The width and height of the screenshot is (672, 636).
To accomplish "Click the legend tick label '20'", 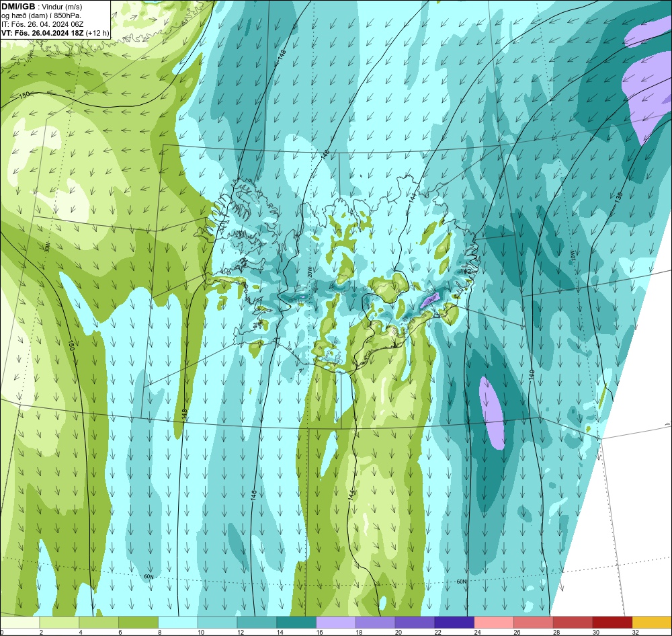I will (398, 632).
